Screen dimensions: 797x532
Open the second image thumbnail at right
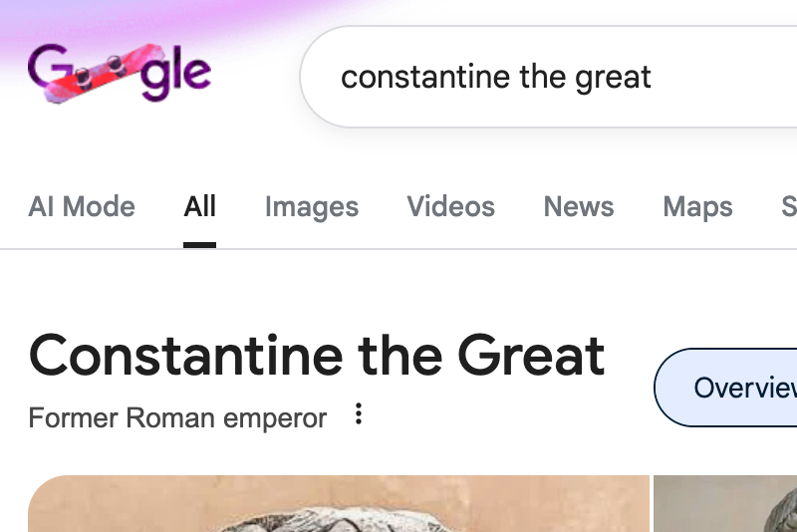point(725,505)
